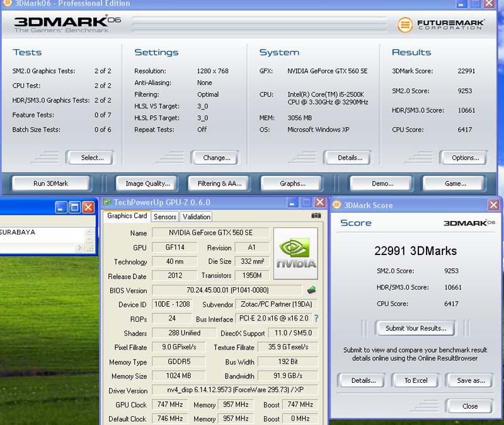This screenshot has width=504, height=425.
Task: Click the Pixel Fillrate 9.0 GPixel/s field
Action: pos(179,348)
